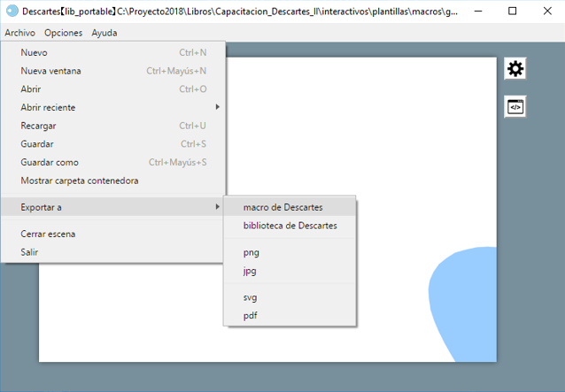
Task: Export scene as svg
Action: [x=290, y=297]
